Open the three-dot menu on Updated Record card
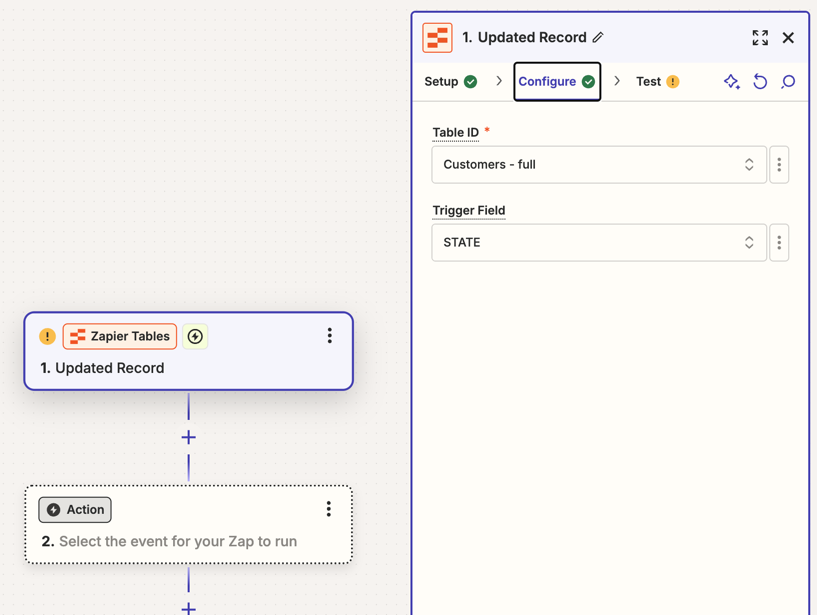The image size is (817, 615). tap(329, 336)
